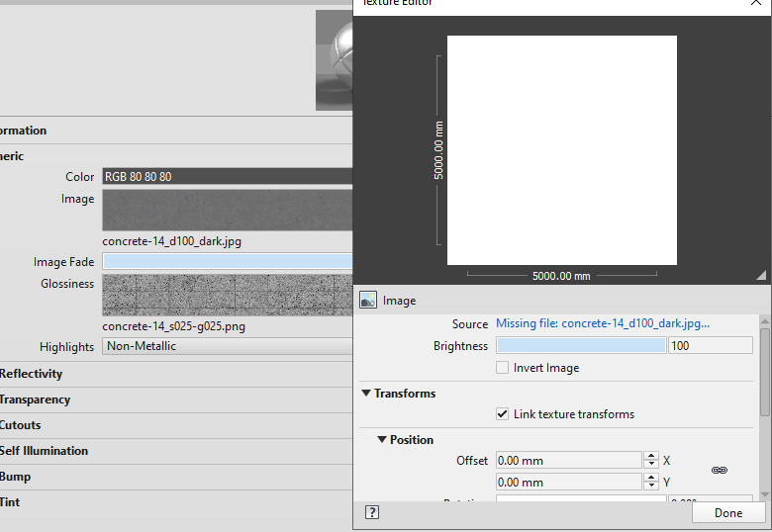772x532 pixels.
Task: Click the concrete-14_s025-g025.png filename
Action: [x=174, y=326]
